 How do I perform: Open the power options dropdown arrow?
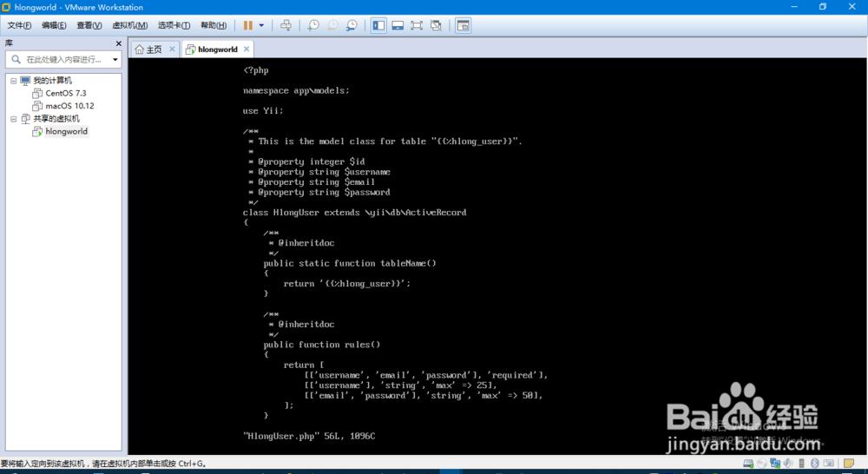coord(261,25)
